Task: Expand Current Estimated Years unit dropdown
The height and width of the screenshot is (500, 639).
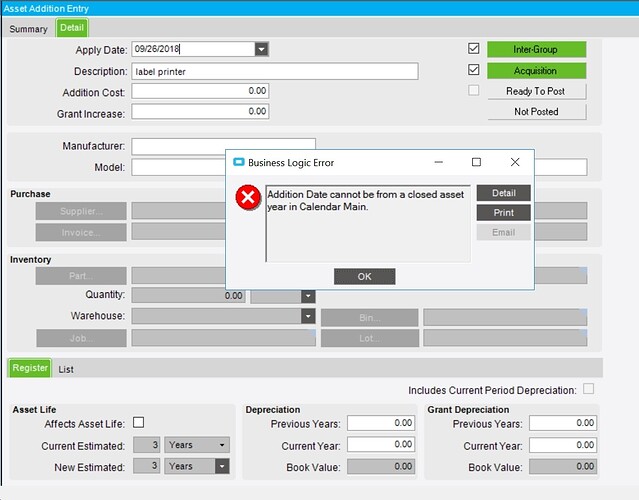Action: (x=222, y=445)
